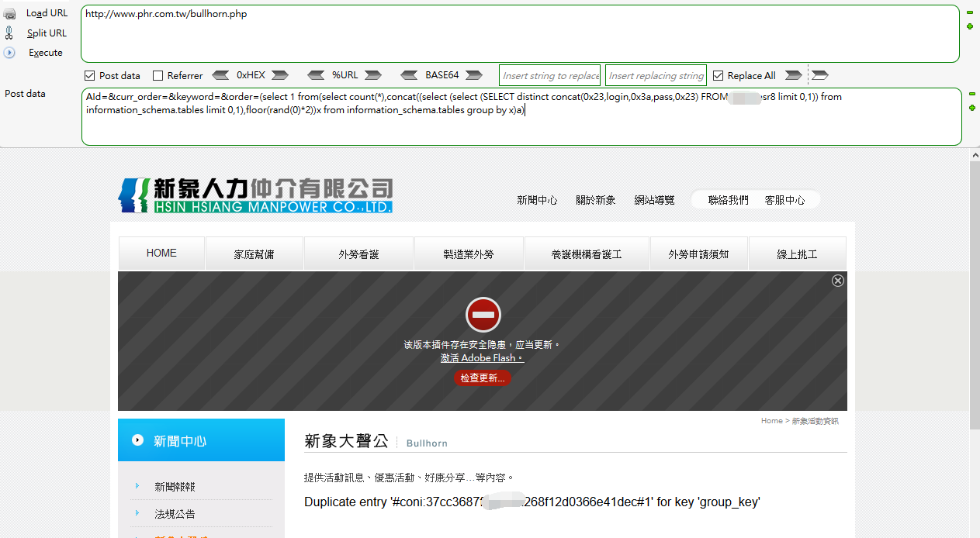This screenshot has height=538, width=980.
Task: Select the HOME navigation tab
Action: click(161, 253)
